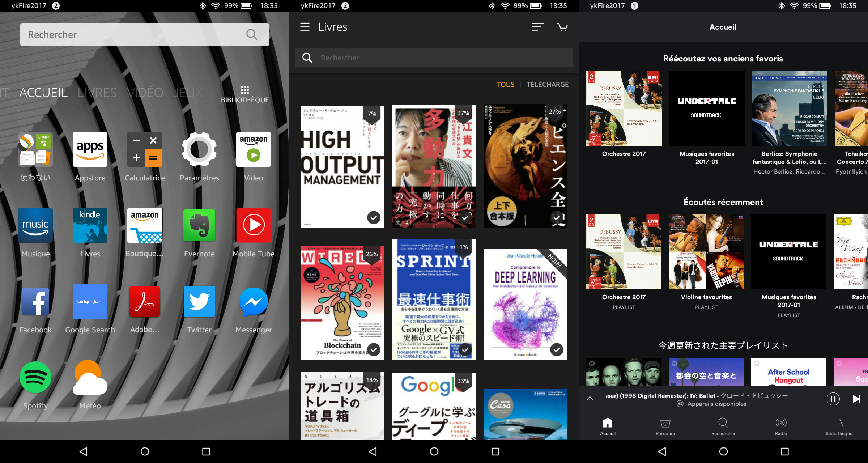This screenshot has width=868, height=463.
Task: Open the アルゴリズムトレード book
Action: click(342, 406)
